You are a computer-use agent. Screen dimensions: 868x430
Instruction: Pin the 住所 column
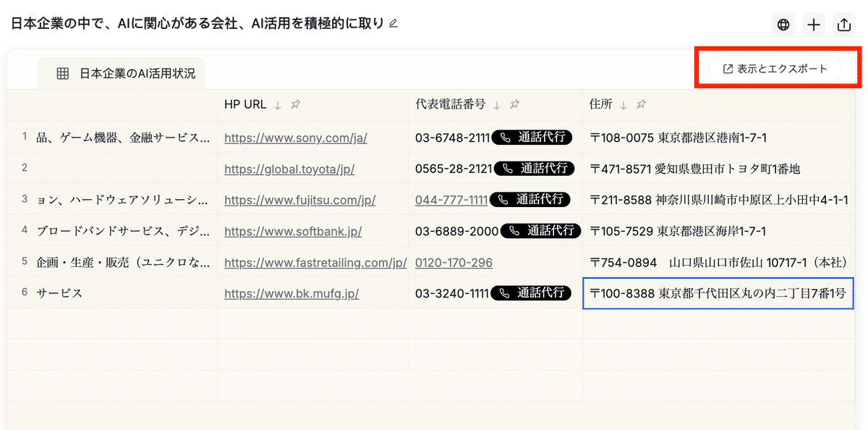tap(641, 105)
